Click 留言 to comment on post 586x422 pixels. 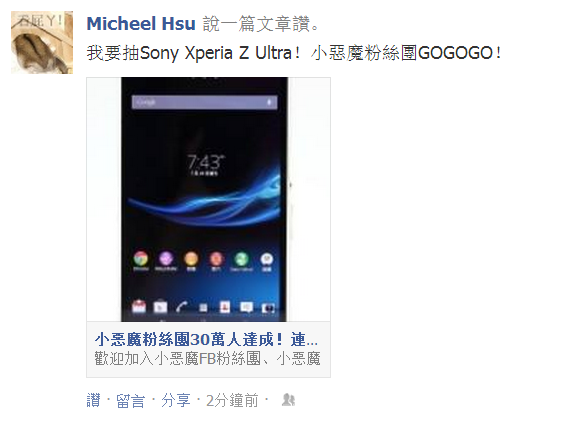pyautogui.click(x=130, y=400)
